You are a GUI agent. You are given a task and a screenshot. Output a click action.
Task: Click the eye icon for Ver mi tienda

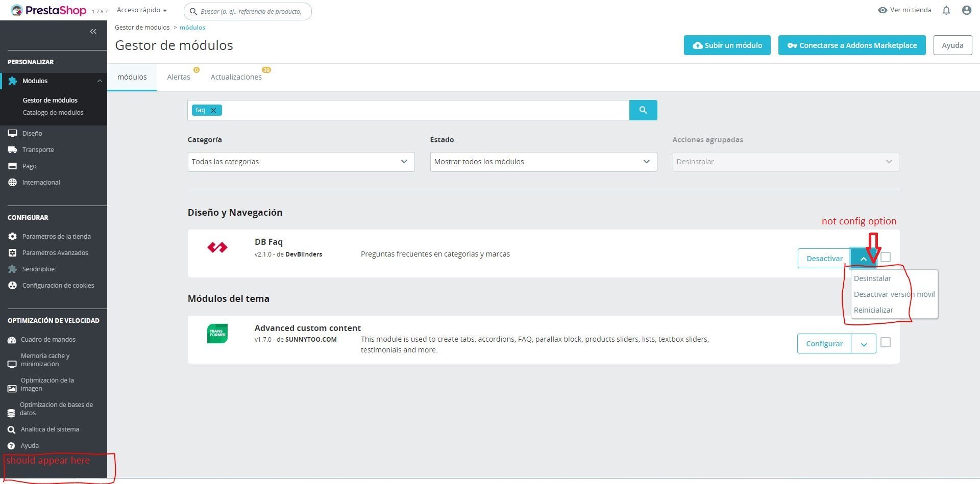(x=883, y=10)
